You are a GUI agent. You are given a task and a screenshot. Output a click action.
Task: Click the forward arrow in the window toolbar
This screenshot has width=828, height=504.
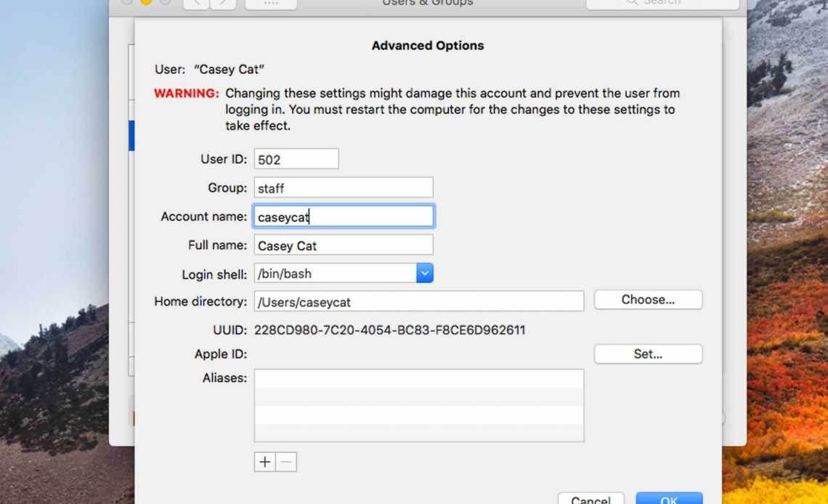(x=223, y=4)
